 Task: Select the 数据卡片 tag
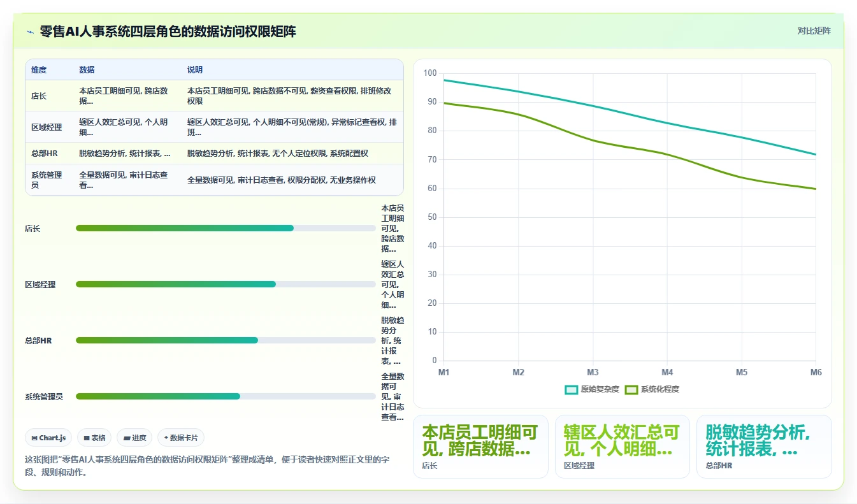pos(181,438)
